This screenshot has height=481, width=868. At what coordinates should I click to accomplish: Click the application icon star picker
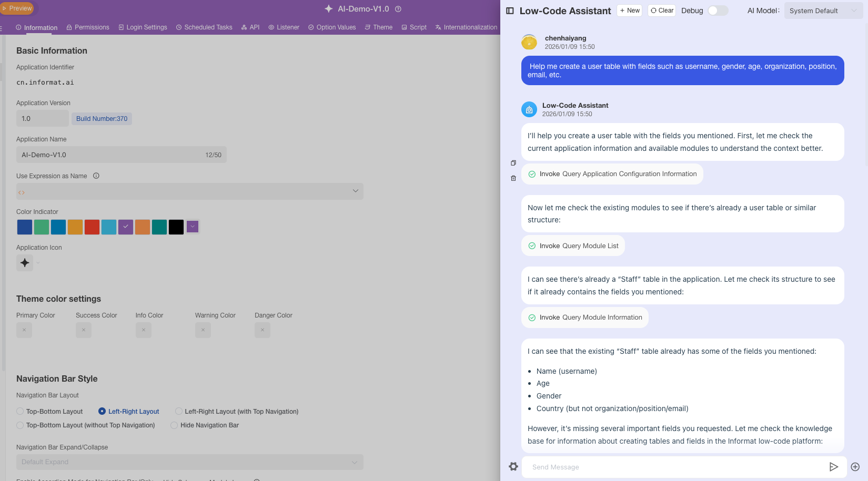25,263
